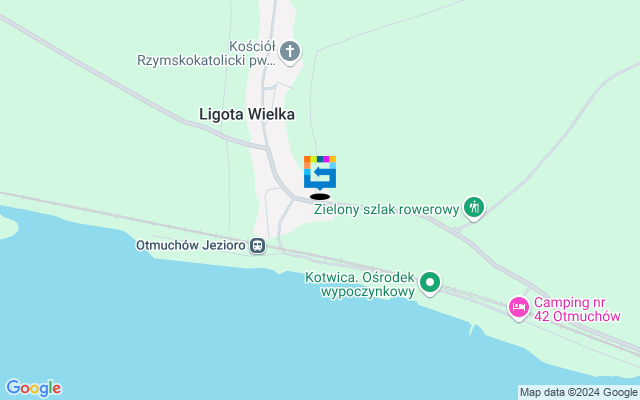
Task: Select the Otmuchów Jezioro station label
Action: 191,245
